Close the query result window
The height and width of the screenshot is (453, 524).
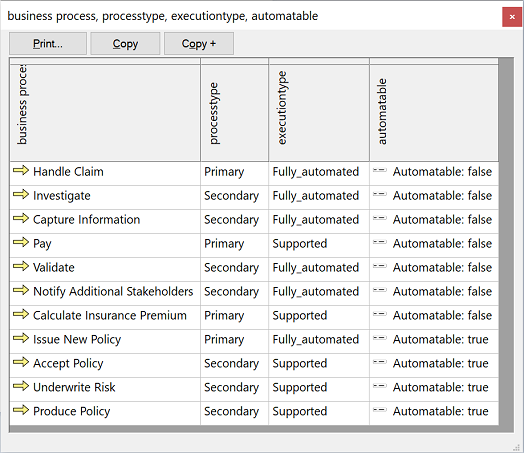512,17
